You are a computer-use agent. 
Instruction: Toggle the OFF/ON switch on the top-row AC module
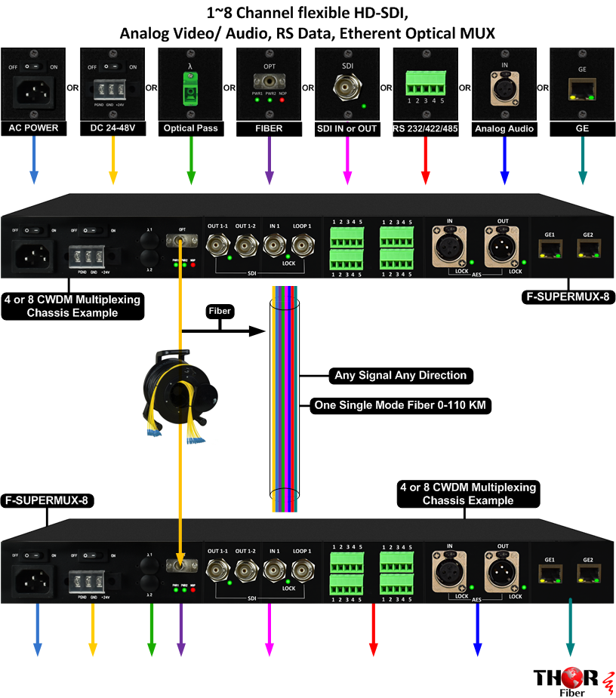[33, 67]
